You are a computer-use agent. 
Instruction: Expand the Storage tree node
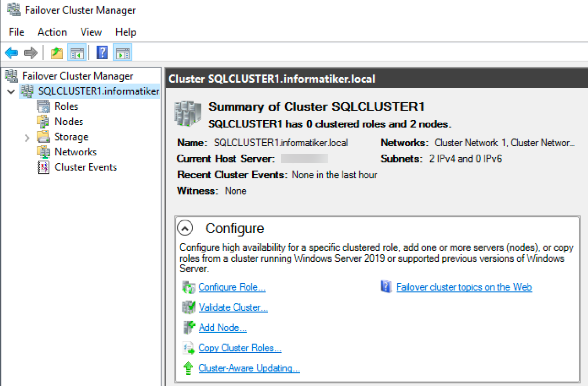(x=27, y=138)
